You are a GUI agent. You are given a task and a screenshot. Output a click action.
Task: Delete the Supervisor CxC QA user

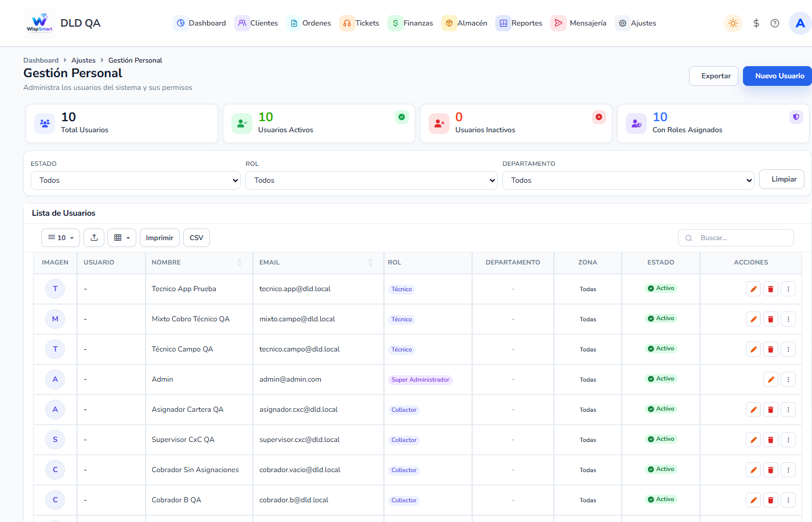point(771,440)
